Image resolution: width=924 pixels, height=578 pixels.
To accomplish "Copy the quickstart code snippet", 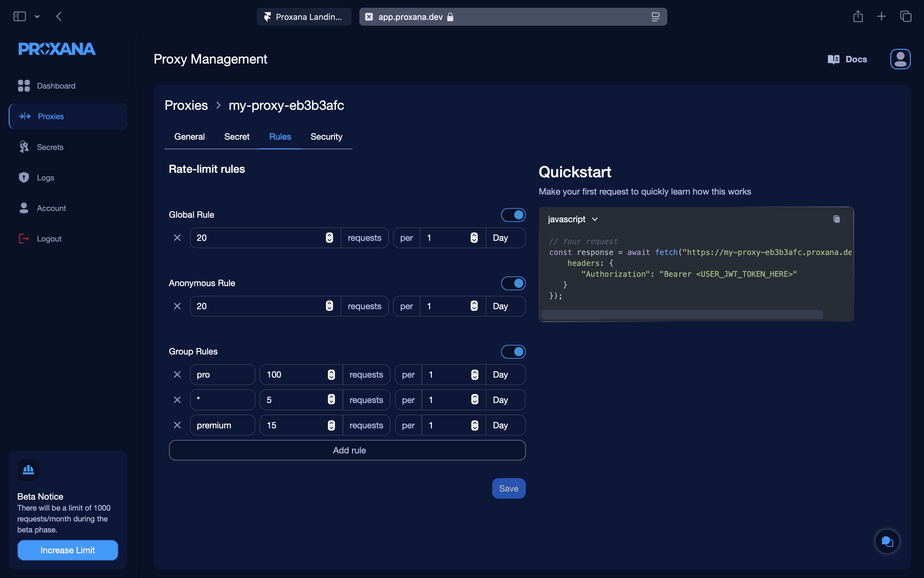I will (836, 219).
